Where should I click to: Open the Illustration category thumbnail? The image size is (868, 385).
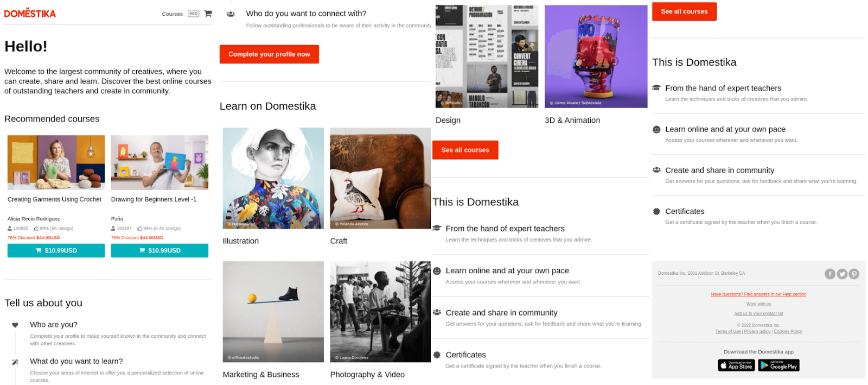click(273, 178)
